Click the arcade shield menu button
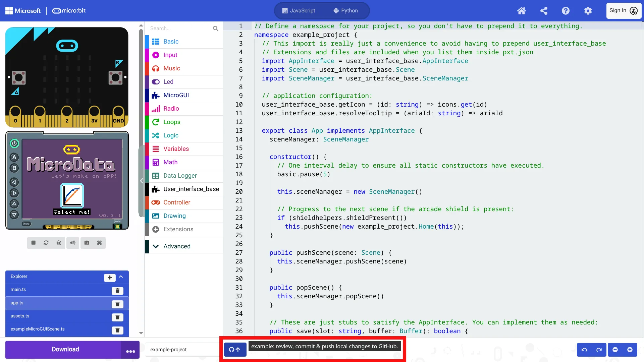This screenshot has height=362, width=644. tap(26, 224)
